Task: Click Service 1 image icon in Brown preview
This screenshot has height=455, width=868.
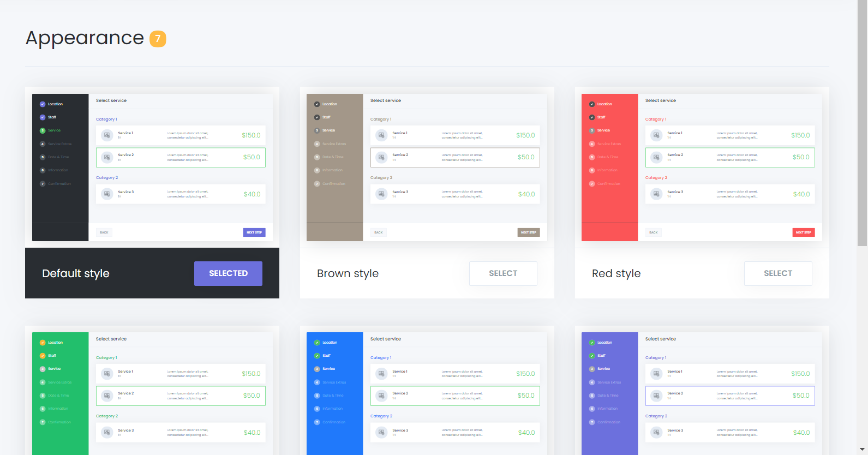Action: [x=382, y=135]
